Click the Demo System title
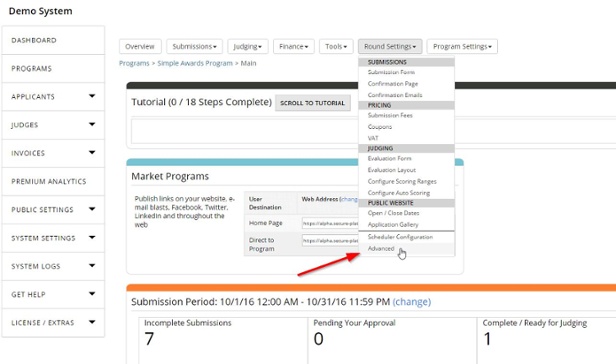 click(x=40, y=11)
